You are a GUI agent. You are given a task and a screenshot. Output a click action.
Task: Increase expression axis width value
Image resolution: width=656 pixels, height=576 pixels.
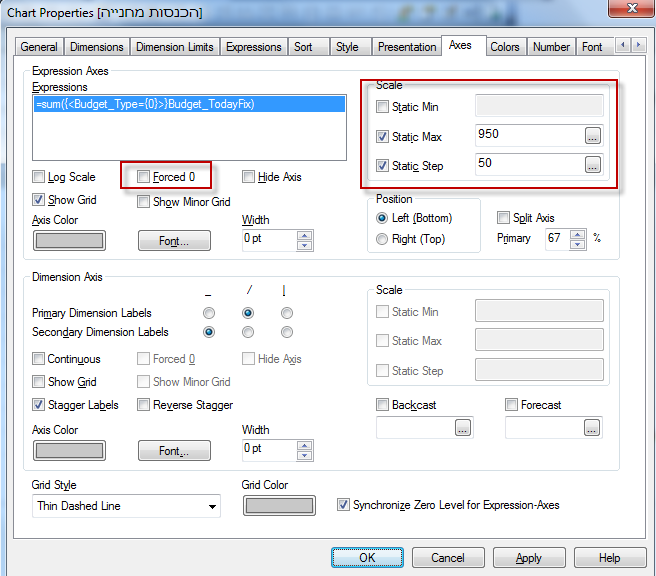click(305, 236)
